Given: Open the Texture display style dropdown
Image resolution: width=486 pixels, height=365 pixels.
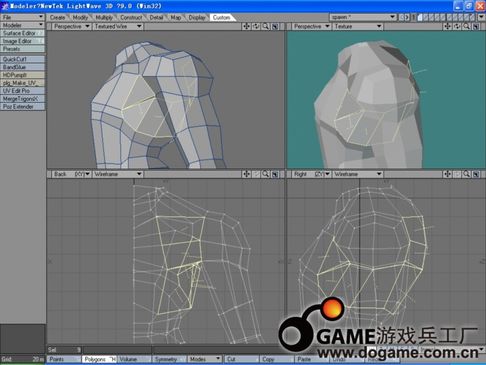Looking at the screenshot, I should (357, 26).
